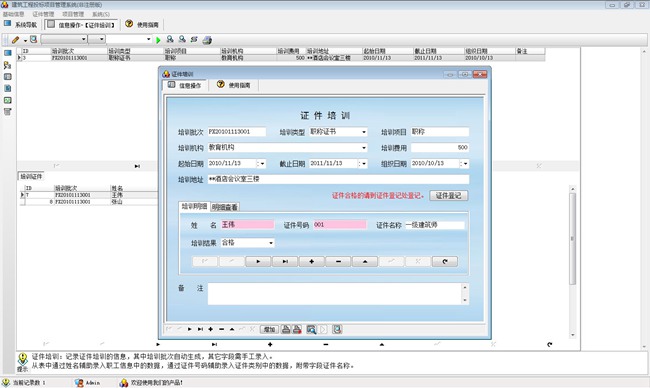This screenshot has width=650, height=388.
Task: Click the top blue screen icon in left sidebar
Action: point(7,53)
